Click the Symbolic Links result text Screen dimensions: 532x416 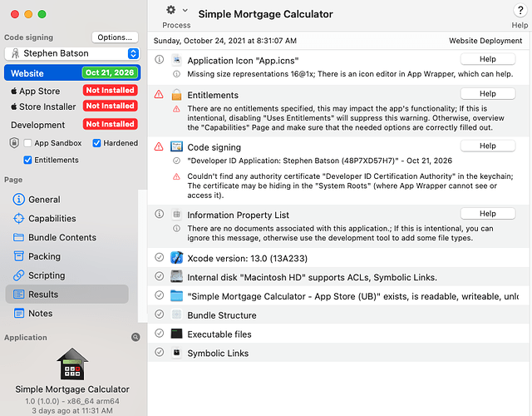(x=218, y=354)
